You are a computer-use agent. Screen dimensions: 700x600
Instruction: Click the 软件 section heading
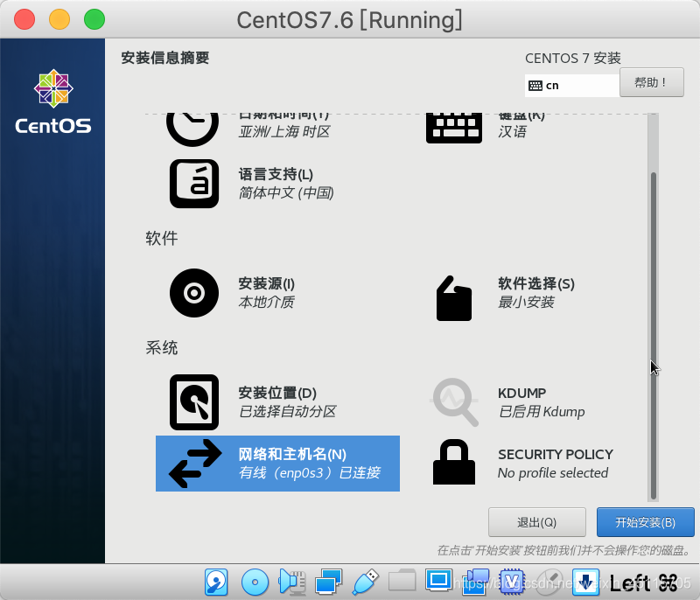coord(162,238)
